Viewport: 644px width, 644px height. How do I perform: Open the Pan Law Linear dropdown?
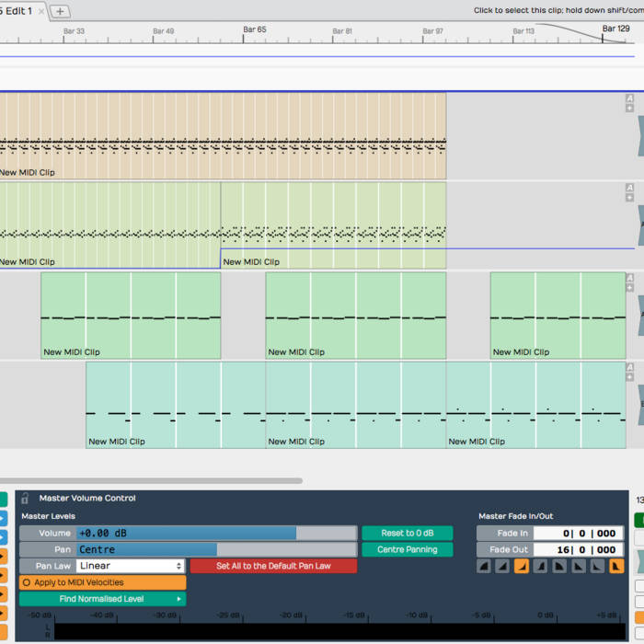[130, 566]
